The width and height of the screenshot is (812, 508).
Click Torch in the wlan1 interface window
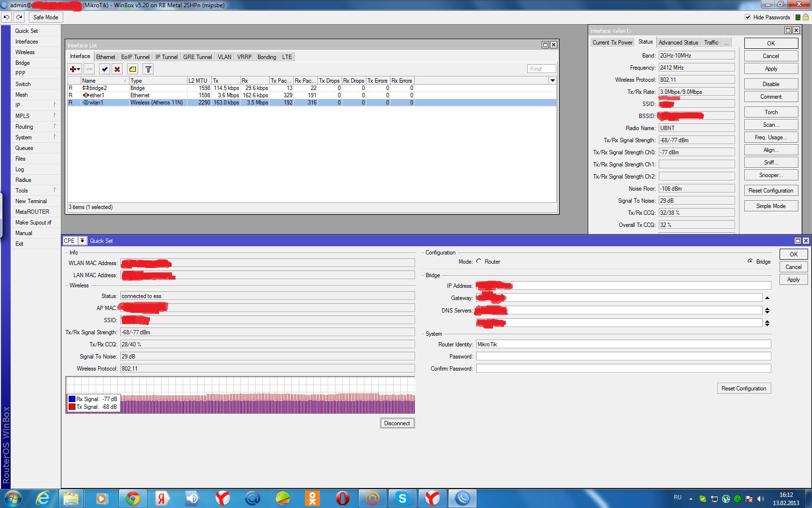pos(771,112)
